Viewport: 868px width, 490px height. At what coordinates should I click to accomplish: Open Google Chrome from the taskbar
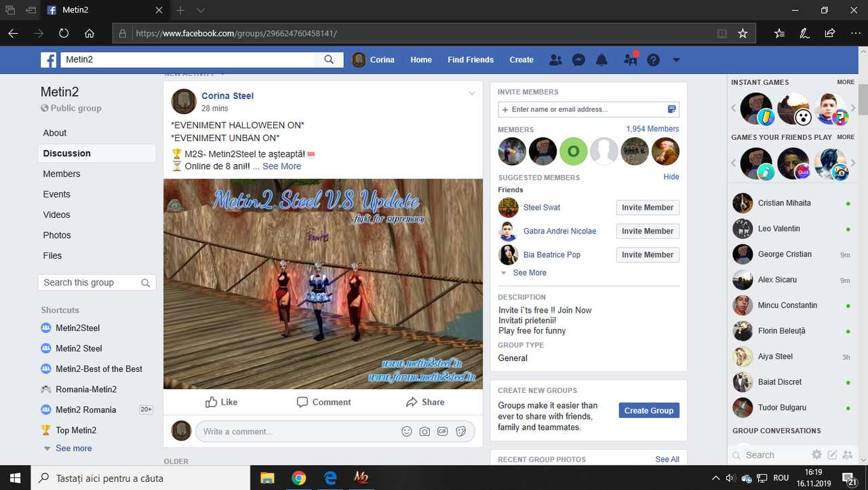(x=299, y=478)
